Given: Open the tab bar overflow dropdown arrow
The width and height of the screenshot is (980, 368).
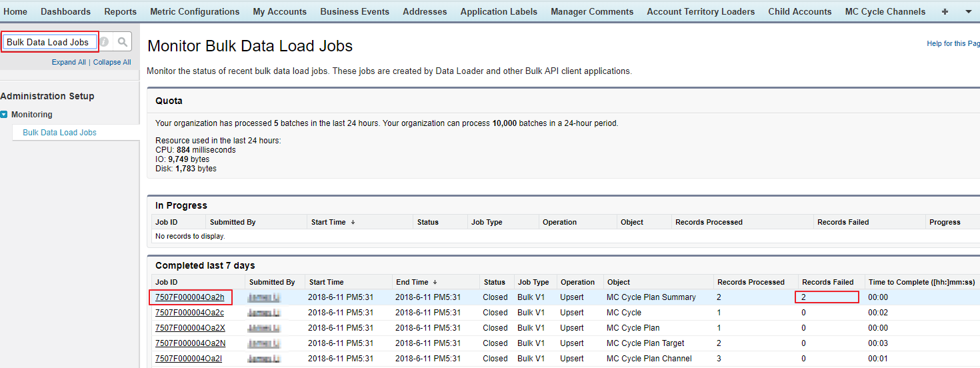Looking at the screenshot, I should tap(968, 11).
